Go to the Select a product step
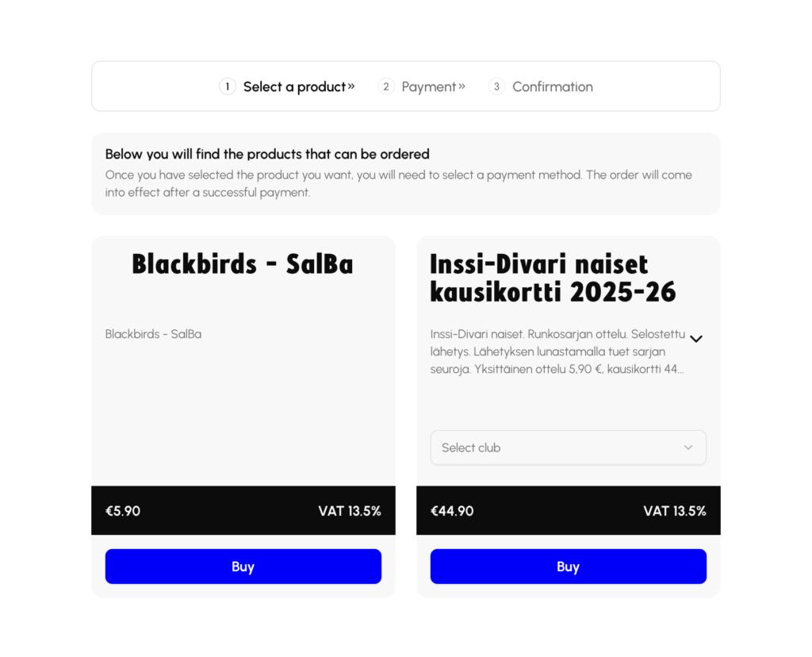Image resolution: width=812 pixels, height=657 pixels. pos(294,86)
